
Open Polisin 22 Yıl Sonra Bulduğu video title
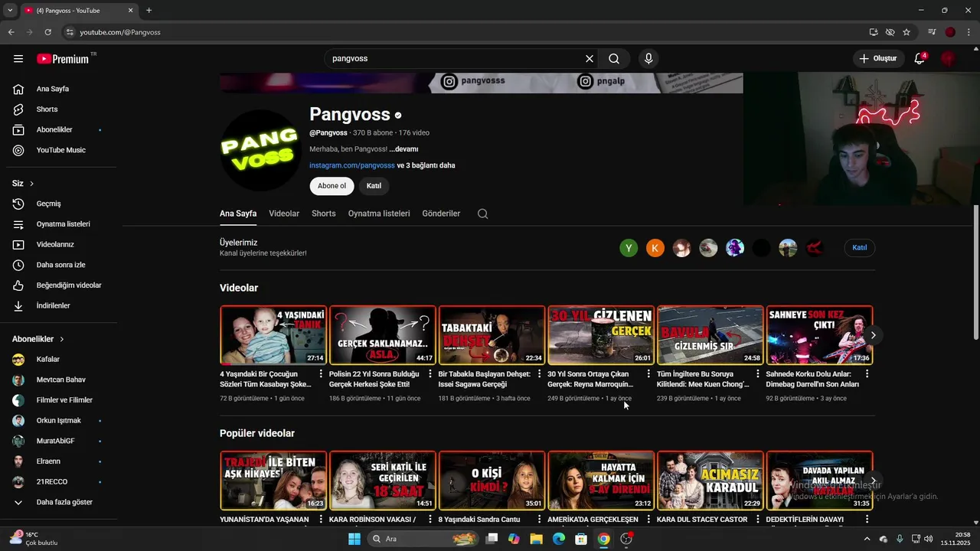[x=375, y=379]
